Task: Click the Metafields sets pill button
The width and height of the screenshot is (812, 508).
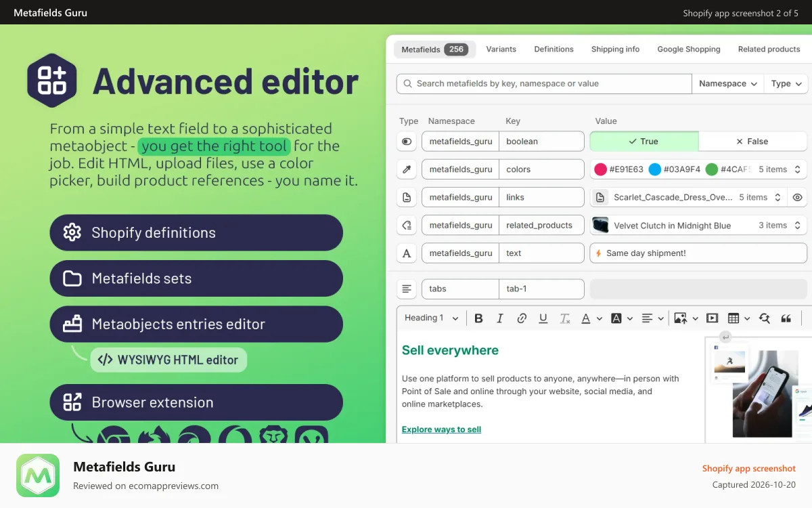Action: (x=196, y=278)
